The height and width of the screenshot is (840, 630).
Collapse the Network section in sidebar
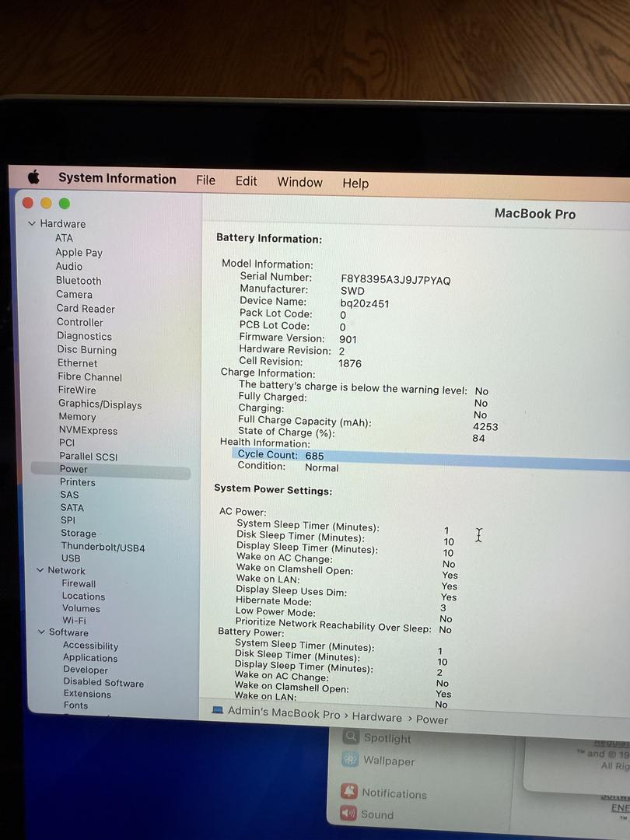tap(40, 570)
